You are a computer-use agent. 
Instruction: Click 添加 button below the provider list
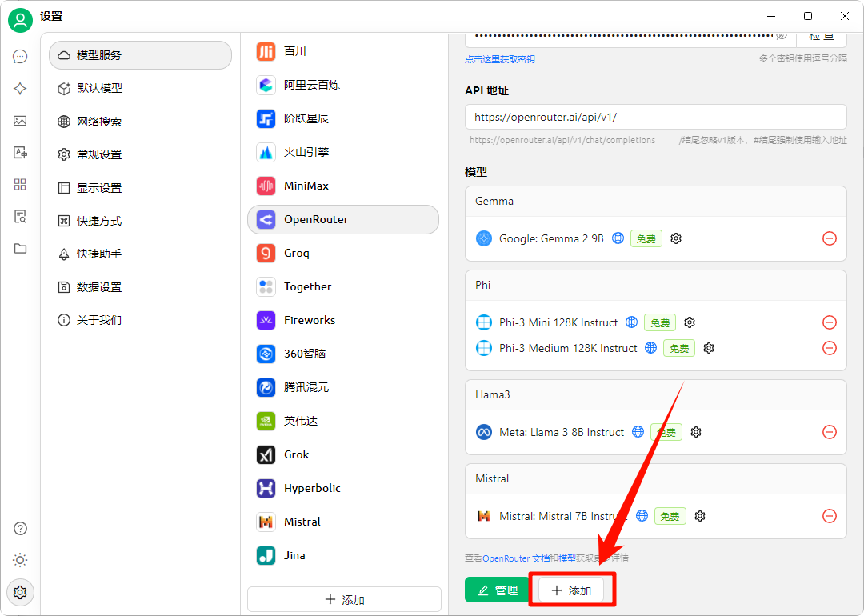tap(344, 599)
